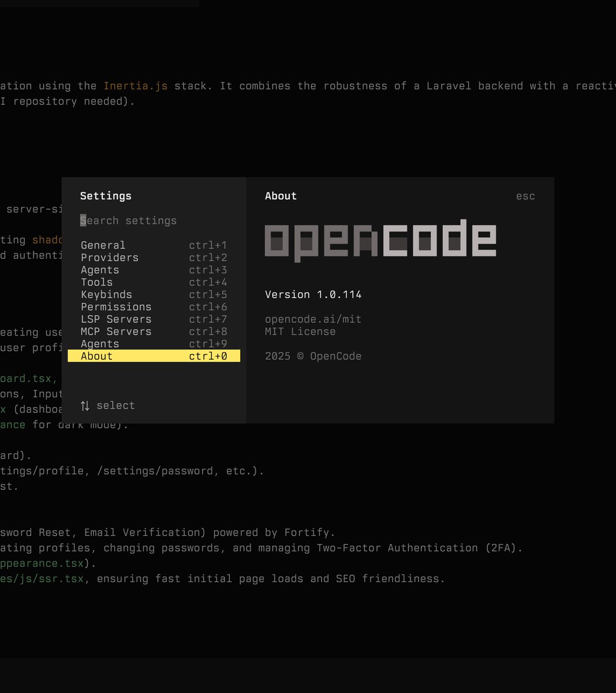
Task: Open the LSP Servers settings section
Action: click(116, 319)
